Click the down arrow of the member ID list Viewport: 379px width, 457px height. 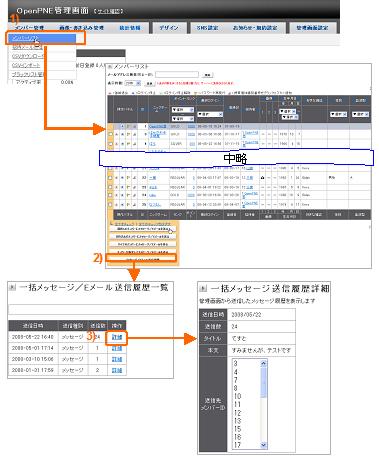pyautogui.click(x=264, y=445)
